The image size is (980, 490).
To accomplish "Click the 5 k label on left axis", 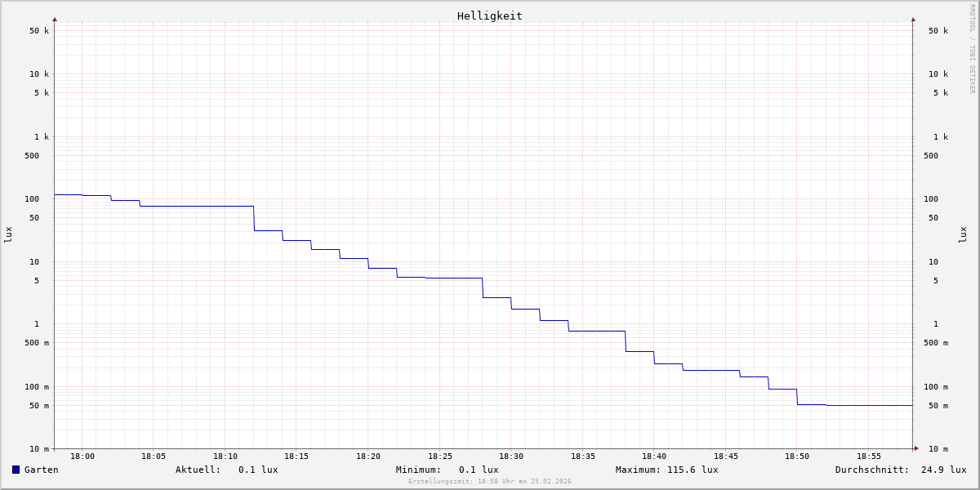I will (x=42, y=93).
